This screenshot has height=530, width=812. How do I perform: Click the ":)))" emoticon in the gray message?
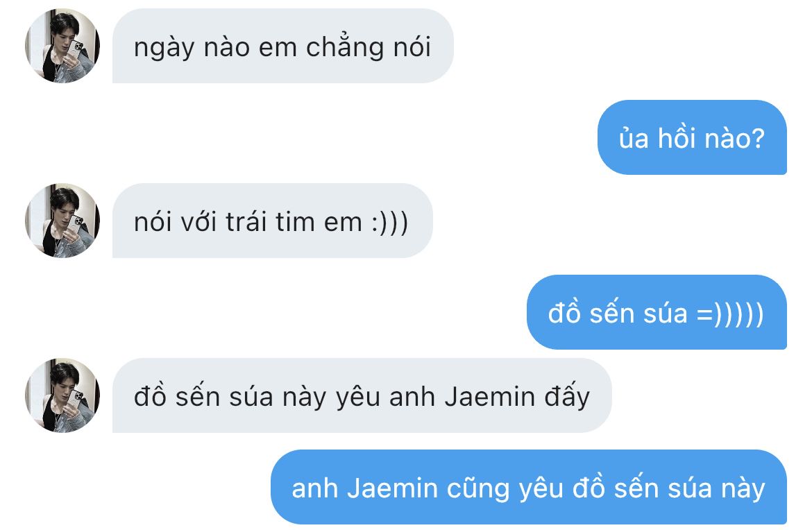(x=390, y=223)
